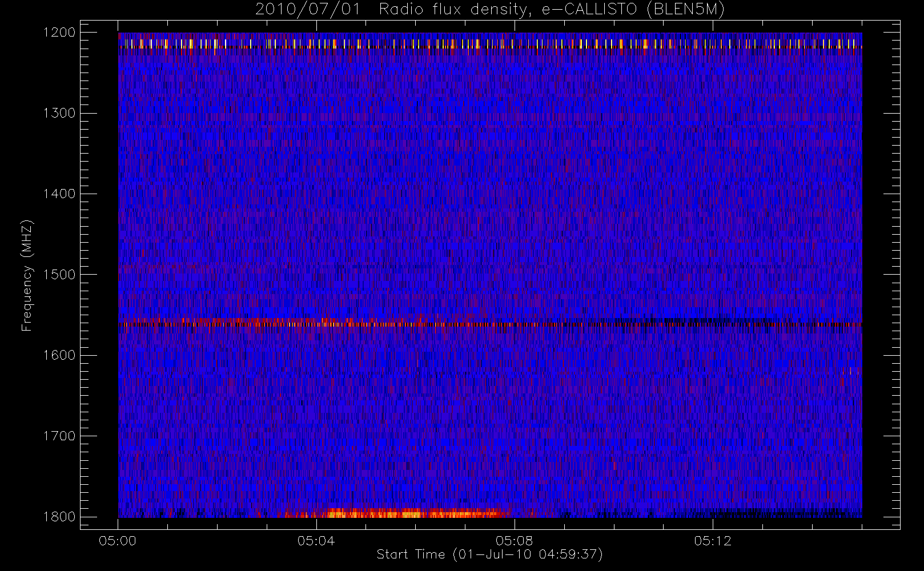
Task: Click the 05:12 time tick label
Action: [713, 541]
